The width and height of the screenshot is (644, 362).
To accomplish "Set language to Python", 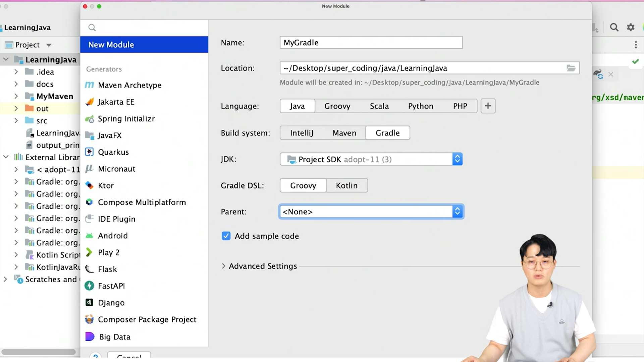I will click(x=421, y=106).
